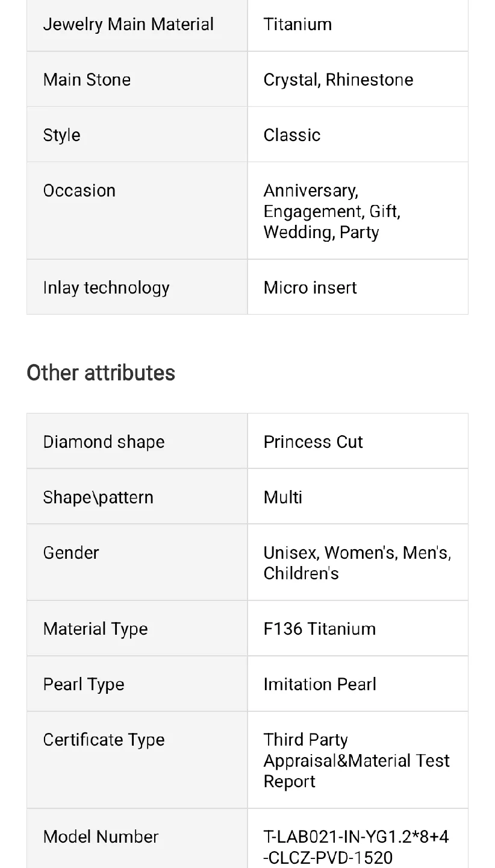495x868 pixels.
Task: Click the "Occasion" row label
Action: 79,190
